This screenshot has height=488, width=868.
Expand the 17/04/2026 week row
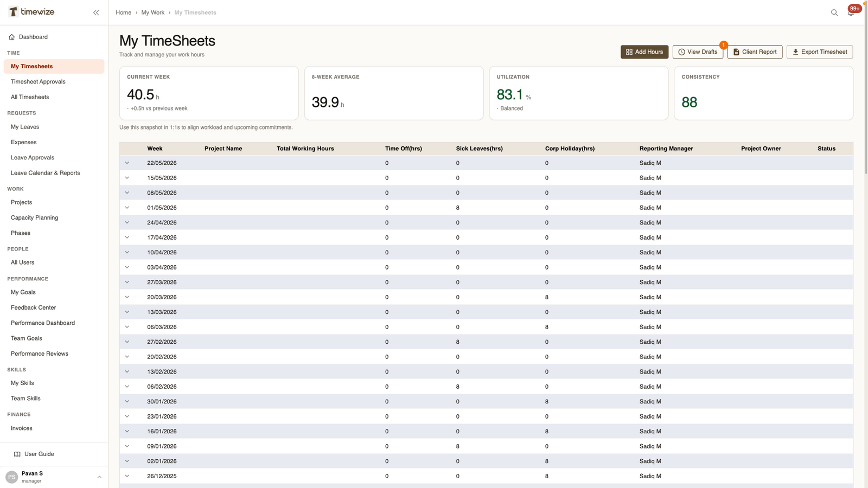[x=127, y=237]
